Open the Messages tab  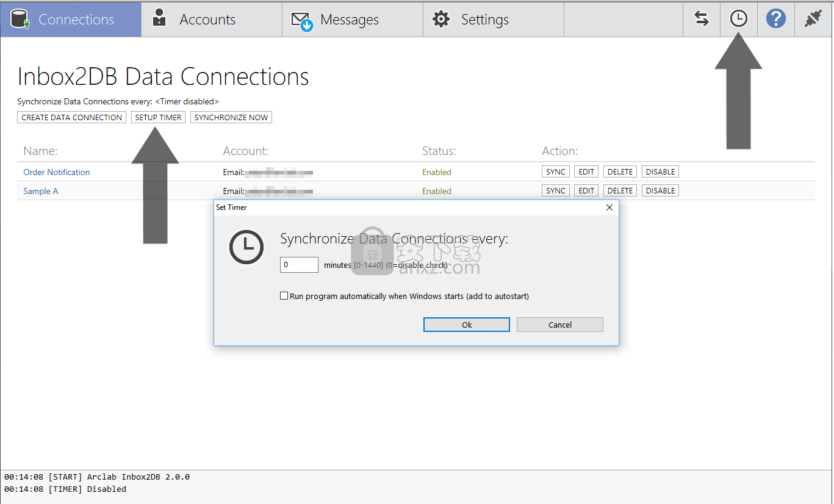[x=353, y=20]
